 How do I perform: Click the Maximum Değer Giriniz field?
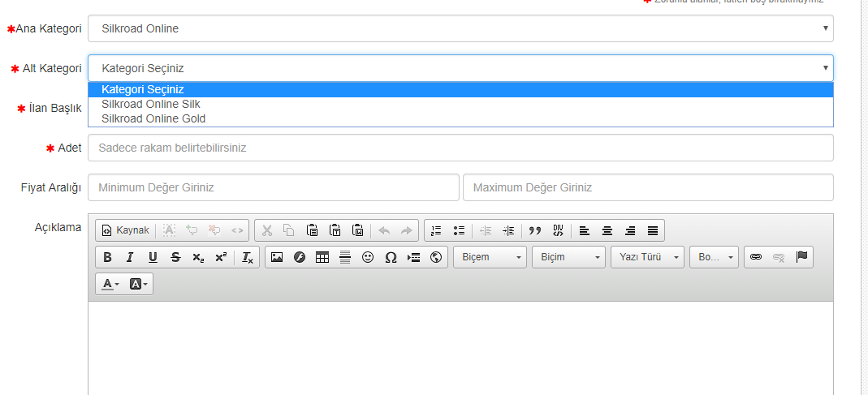[x=648, y=187]
